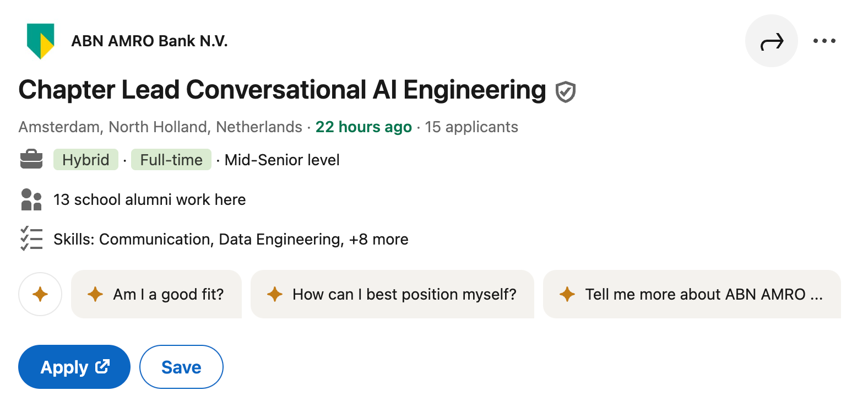Viewport: 868px width, 412px height.
Task: Click the skills checklist icon
Action: (31, 238)
